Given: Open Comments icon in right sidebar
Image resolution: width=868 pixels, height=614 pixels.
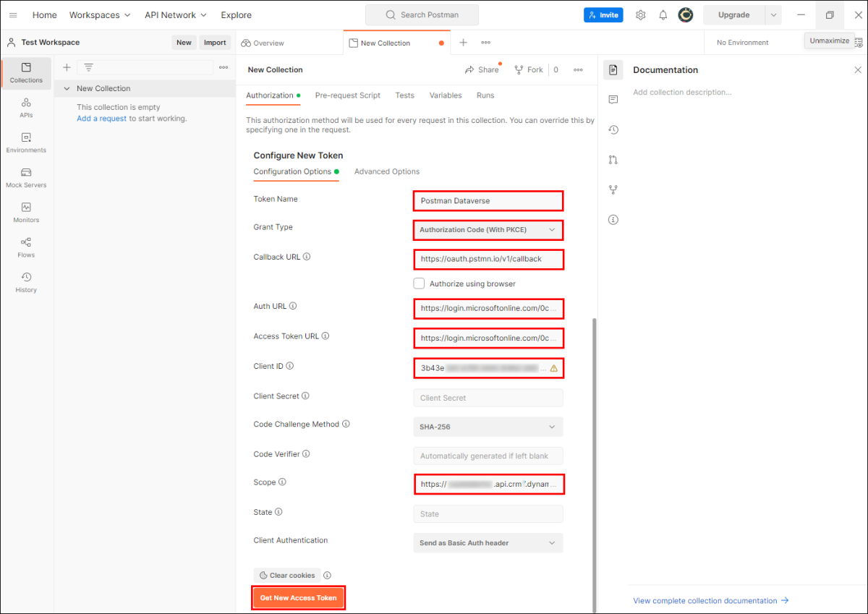Looking at the screenshot, I should pyautogui.click(x=613, y=100).
